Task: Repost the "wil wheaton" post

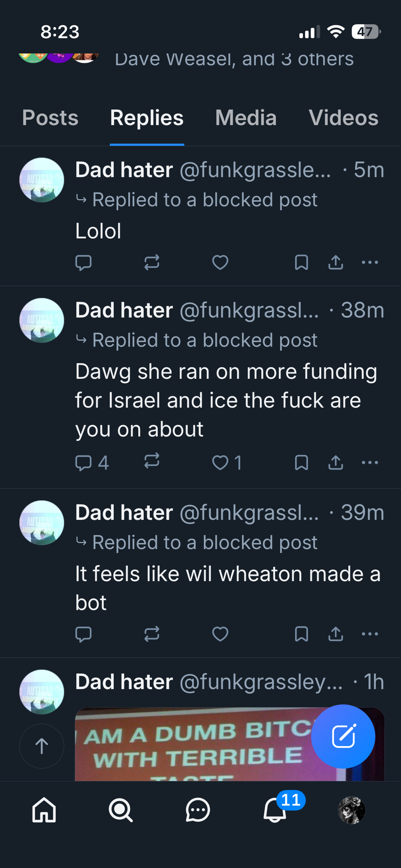Action: (x=152, y=634)
